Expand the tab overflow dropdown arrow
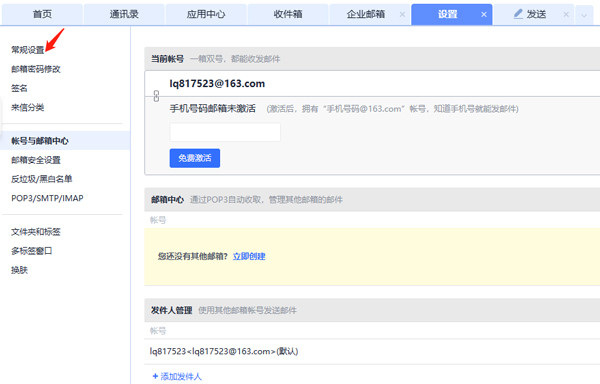This screenshot has height=384, width=600. pyautogui.click(x=584, y=15)
